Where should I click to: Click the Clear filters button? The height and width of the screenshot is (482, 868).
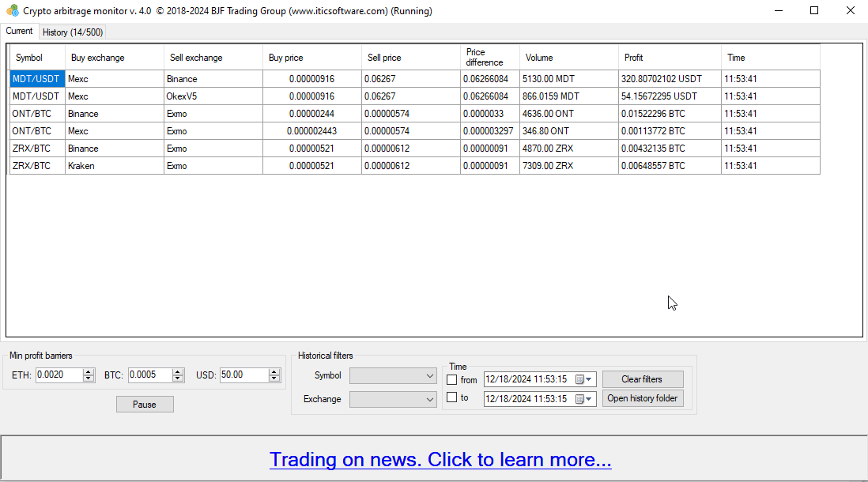click(643, 379)
